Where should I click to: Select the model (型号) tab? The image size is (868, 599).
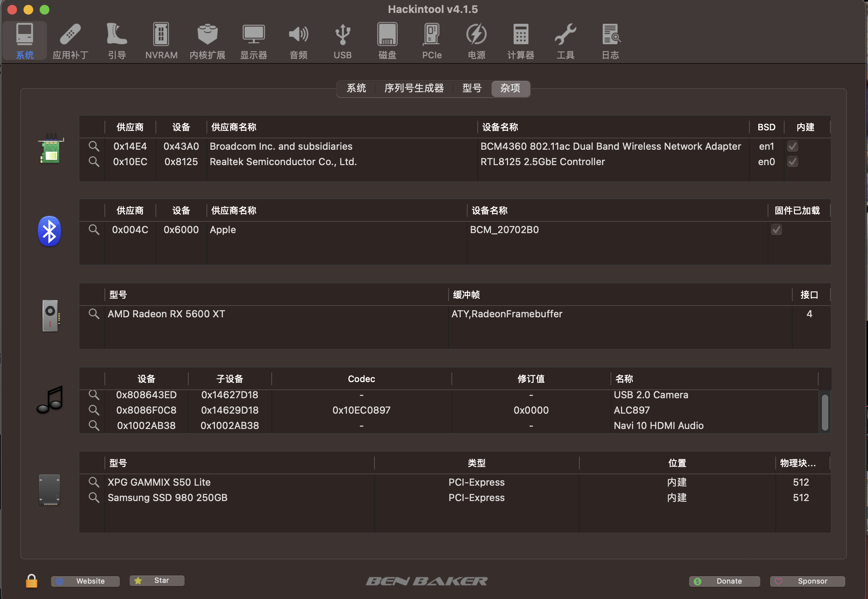472,88
